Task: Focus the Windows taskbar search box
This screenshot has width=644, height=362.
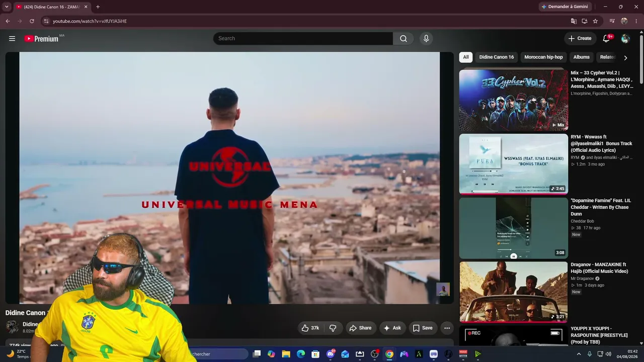Action: tap(219, 354)
